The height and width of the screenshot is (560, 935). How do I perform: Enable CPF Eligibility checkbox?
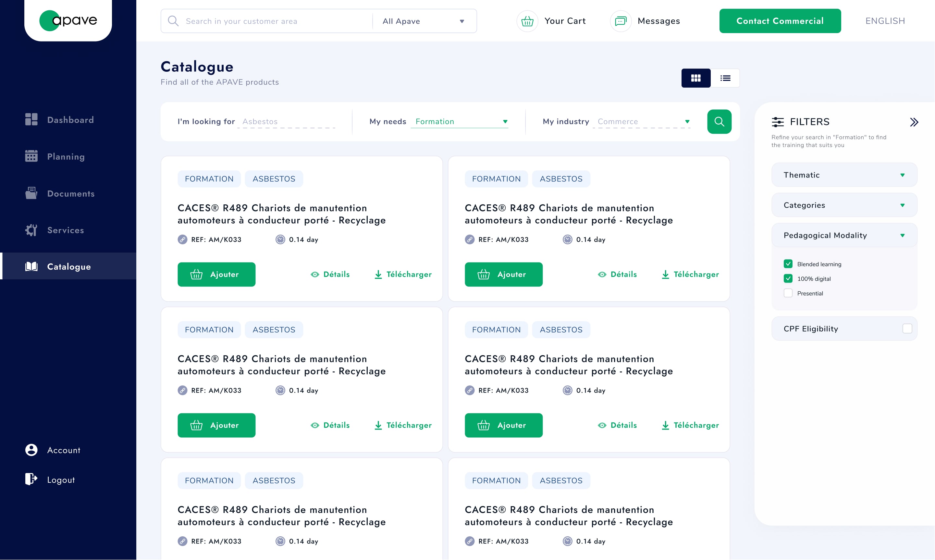point(907,329)
